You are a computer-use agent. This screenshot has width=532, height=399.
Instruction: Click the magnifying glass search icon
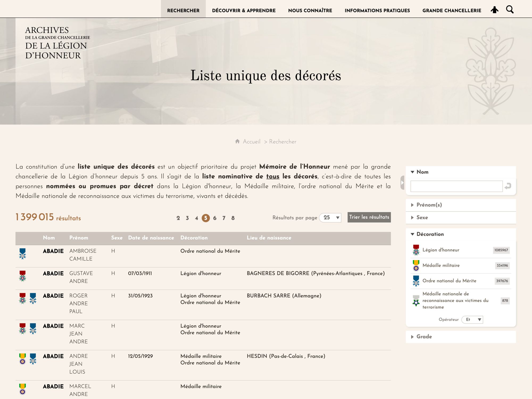(510, 10)
